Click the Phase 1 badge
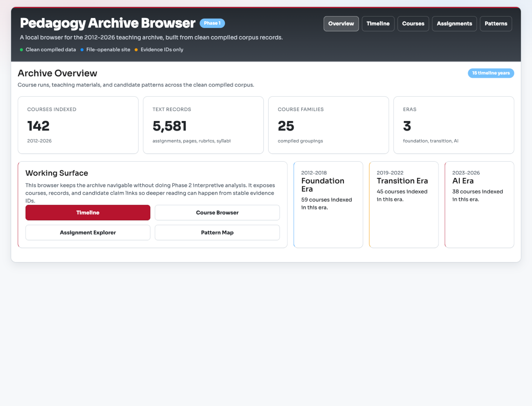 212,23
